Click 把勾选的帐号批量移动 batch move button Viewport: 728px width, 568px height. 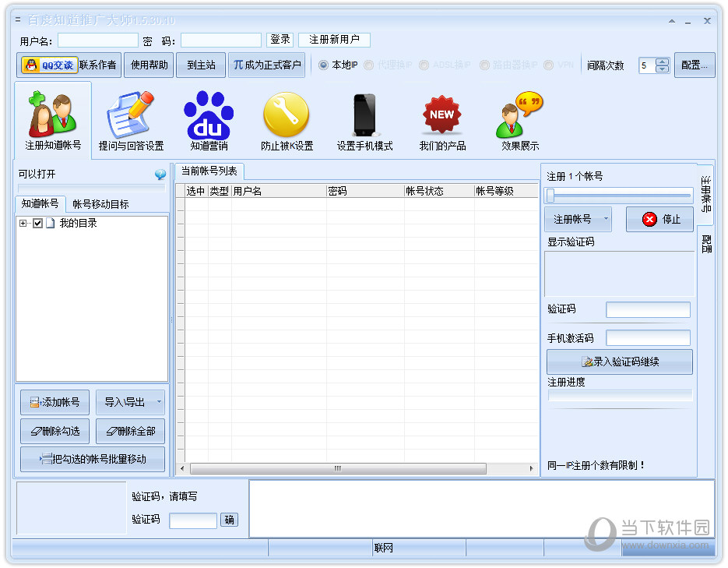[93, 460]
